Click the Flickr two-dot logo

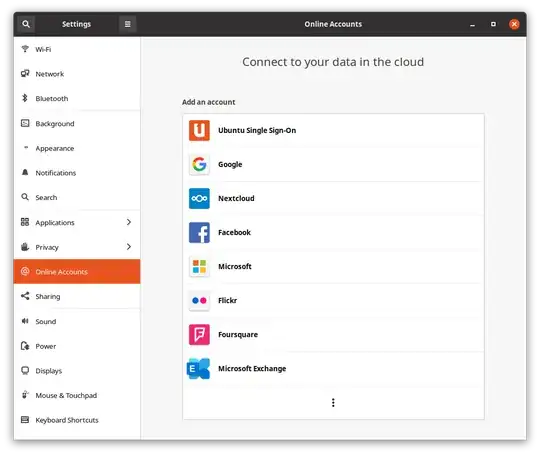point(199,301)
